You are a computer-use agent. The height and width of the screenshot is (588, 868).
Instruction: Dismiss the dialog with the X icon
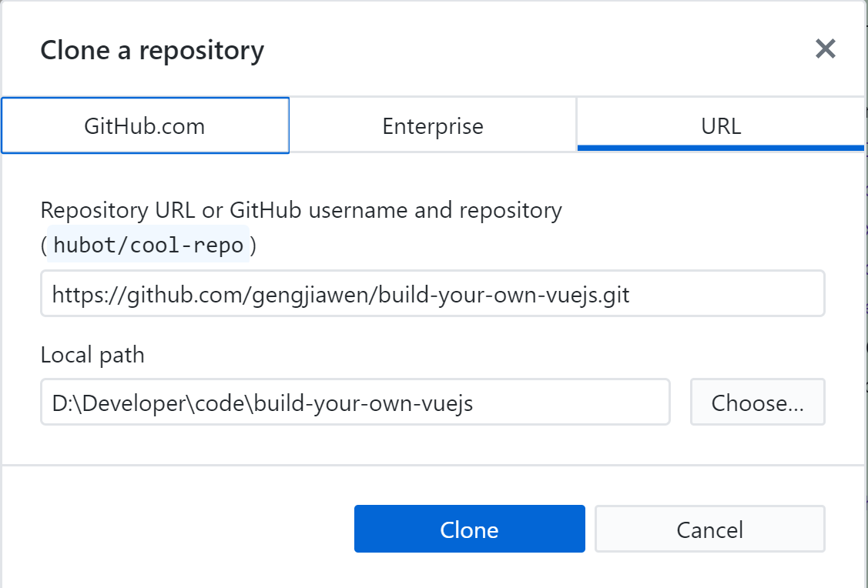(x=825, y=48)
